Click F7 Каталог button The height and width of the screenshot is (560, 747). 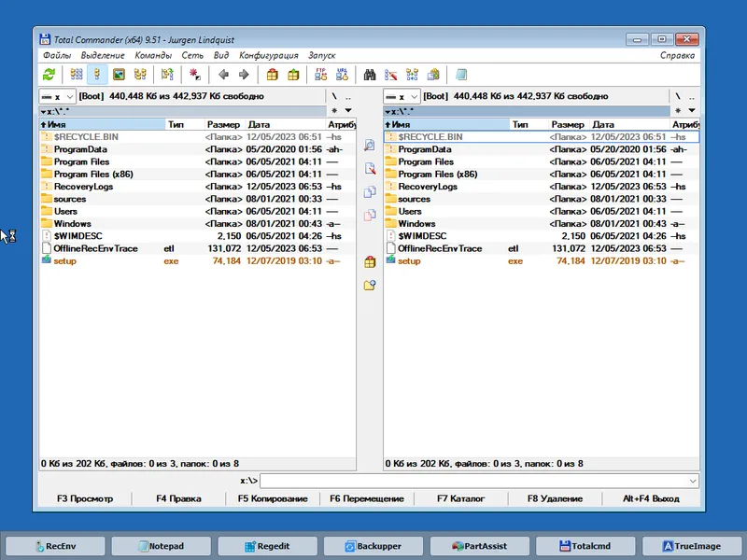click(x=460, y=498)
